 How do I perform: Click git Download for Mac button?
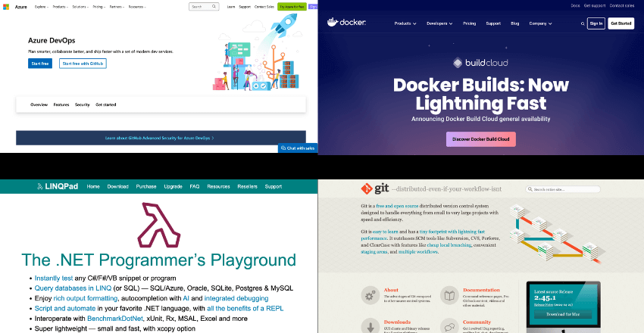click(x=563, y=315)
